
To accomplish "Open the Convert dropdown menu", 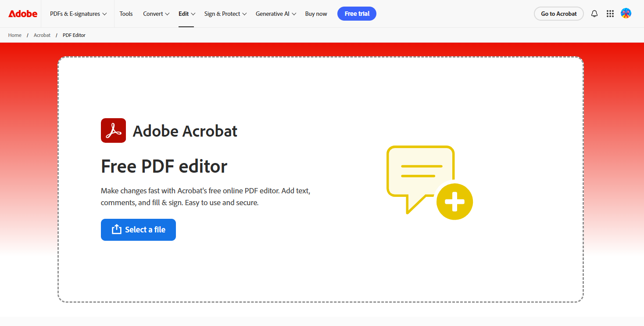I will (x=156, y=14).
